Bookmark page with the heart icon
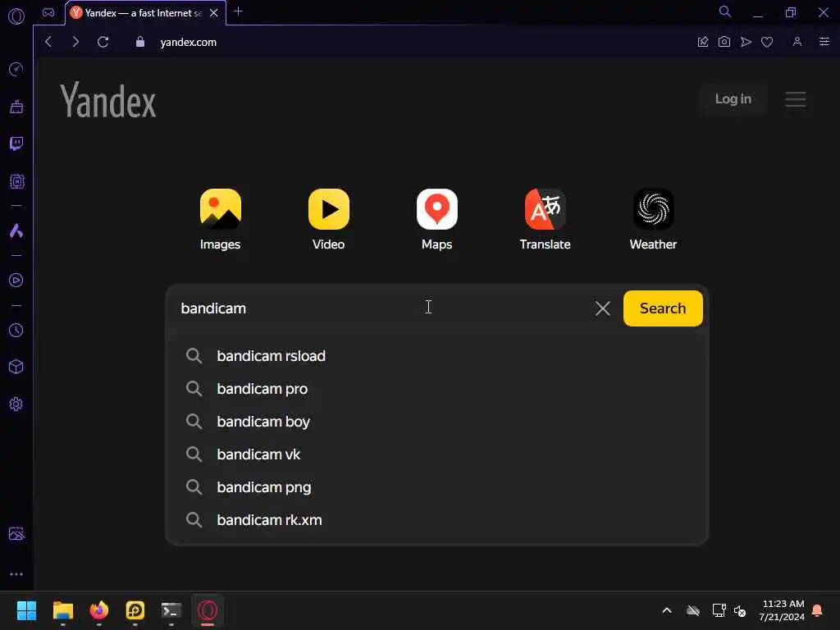The width and height of the screenshot is (840, 630). pyautogui.click(x=767, y=42)
